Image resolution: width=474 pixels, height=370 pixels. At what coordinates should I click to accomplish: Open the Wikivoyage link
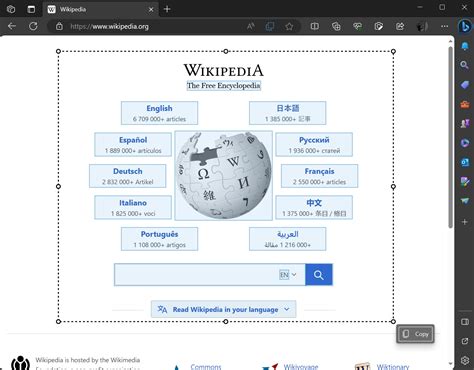point(301,367)
